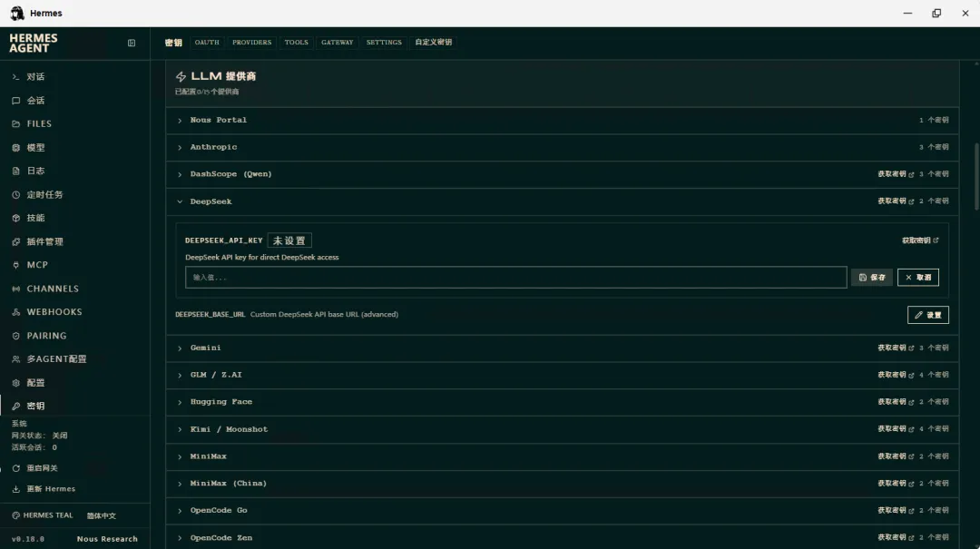Click 设置 for DEEPSEEK_BASE_URL
Image resolution: width=980 pixels, height=549 pixels.
click(x=928, y=315)
